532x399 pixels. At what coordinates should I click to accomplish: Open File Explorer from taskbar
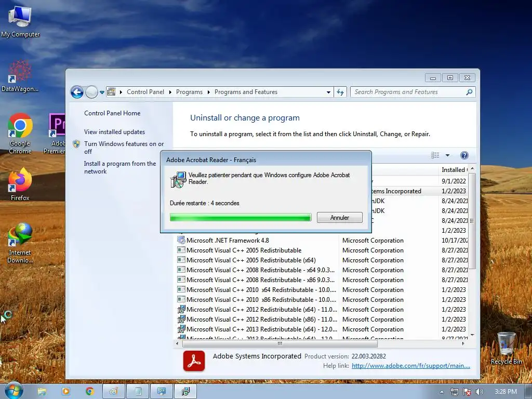(42, 392)
